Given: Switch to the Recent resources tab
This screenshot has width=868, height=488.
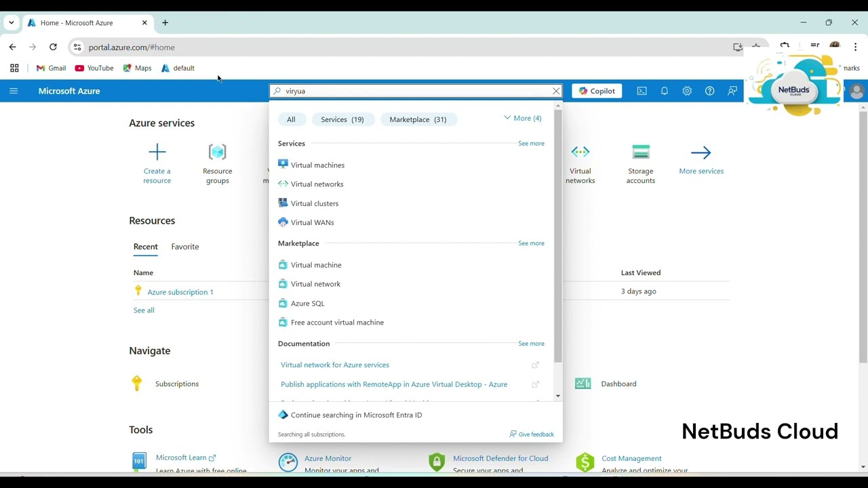Looking at the screenshot, I should tap(145, 247).
